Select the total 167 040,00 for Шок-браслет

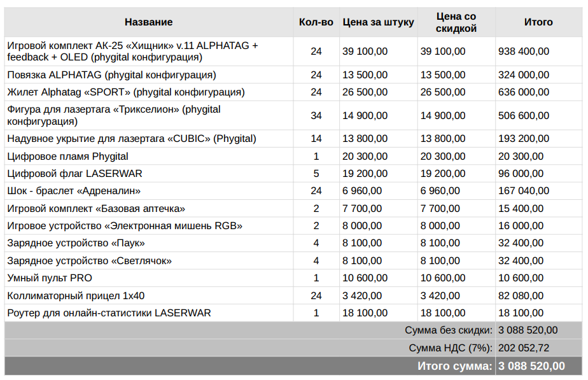[x=524, y=191]
